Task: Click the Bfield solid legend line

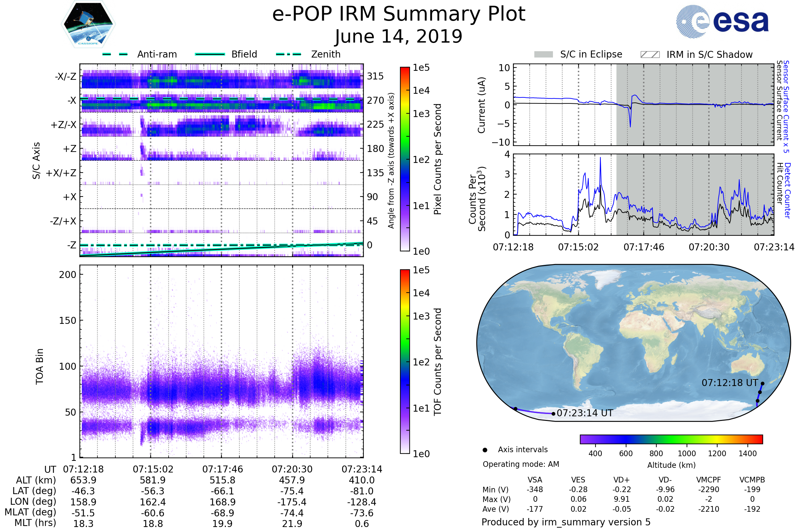Action: coord(210,54)
